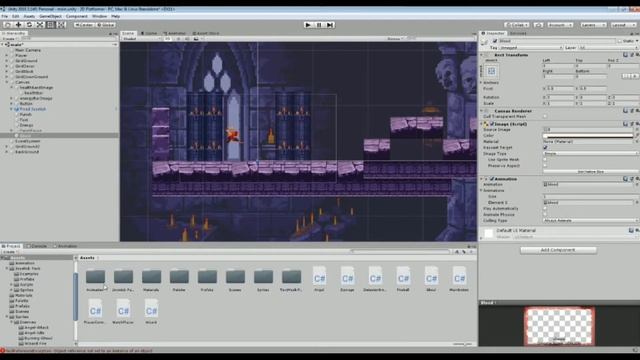This screenshot has height=360, width=640.
Task: Open the Tag dropdown in the Inspector
Action: pos(531,48)
